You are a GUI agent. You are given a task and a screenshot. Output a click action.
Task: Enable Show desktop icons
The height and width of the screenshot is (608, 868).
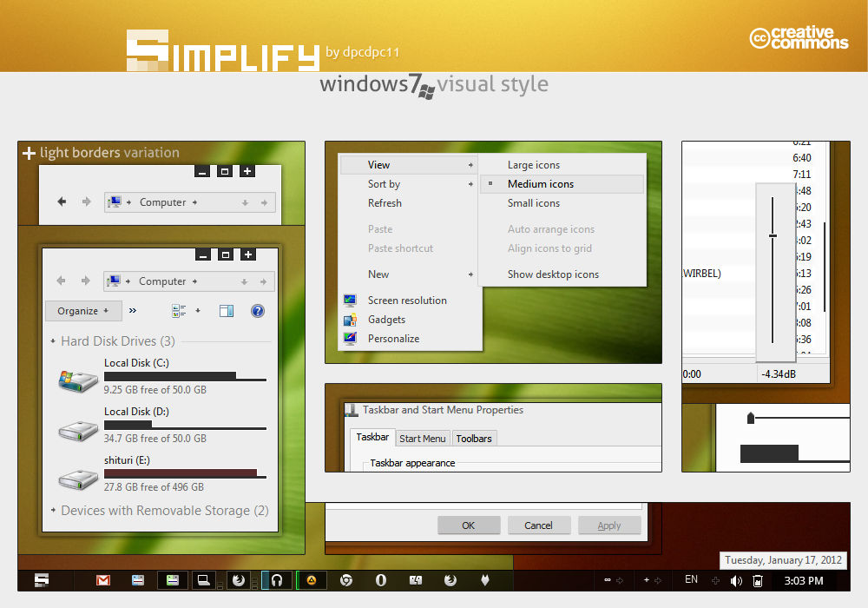553,274
